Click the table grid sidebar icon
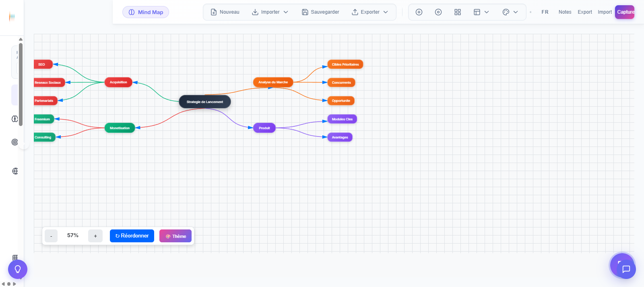The height and width of the screenshot is (287, 644). tap(15, 258)
